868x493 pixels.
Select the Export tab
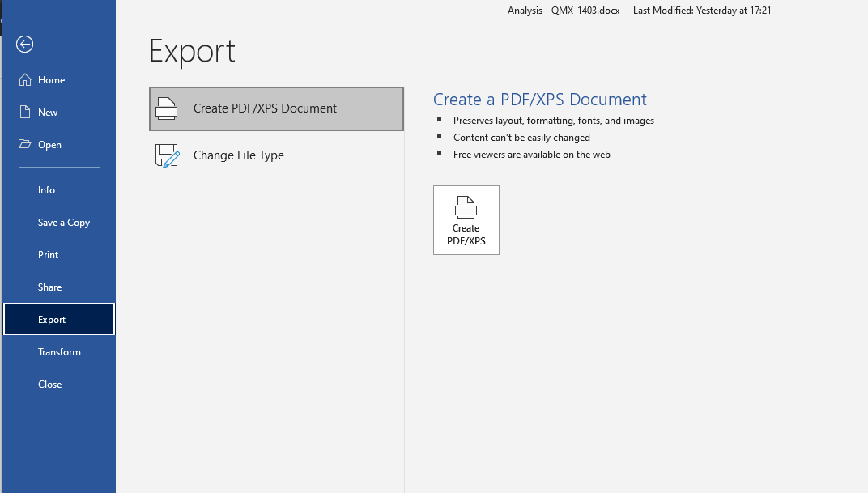pyautogui.click(x=58, y=319)
